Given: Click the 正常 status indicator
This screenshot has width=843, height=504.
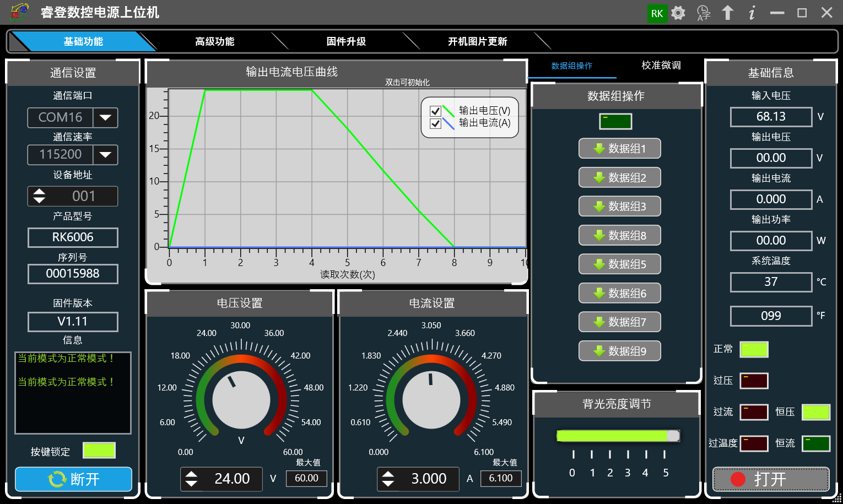Looking at the screenshot, I should [754, 349].
